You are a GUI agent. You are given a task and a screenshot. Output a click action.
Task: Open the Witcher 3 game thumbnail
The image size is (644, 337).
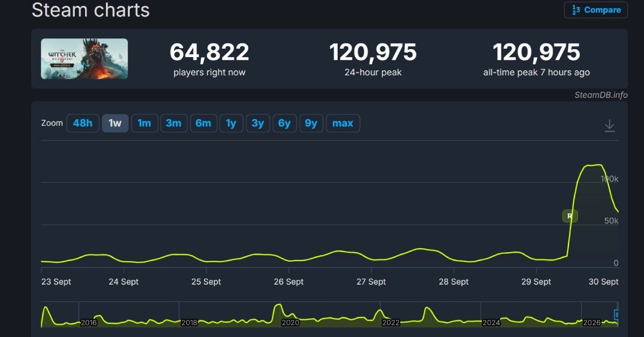pos(84,59)
